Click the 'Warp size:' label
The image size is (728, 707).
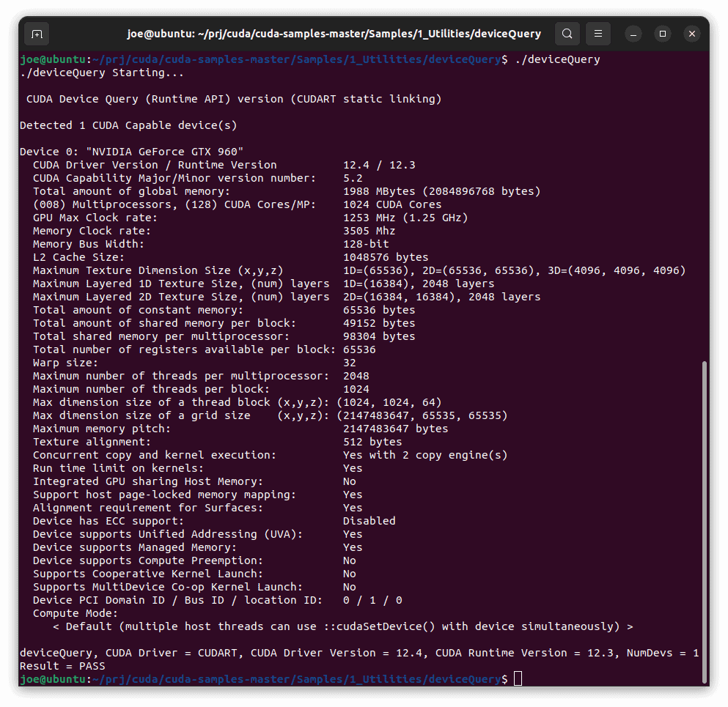(x=65, y=363)
